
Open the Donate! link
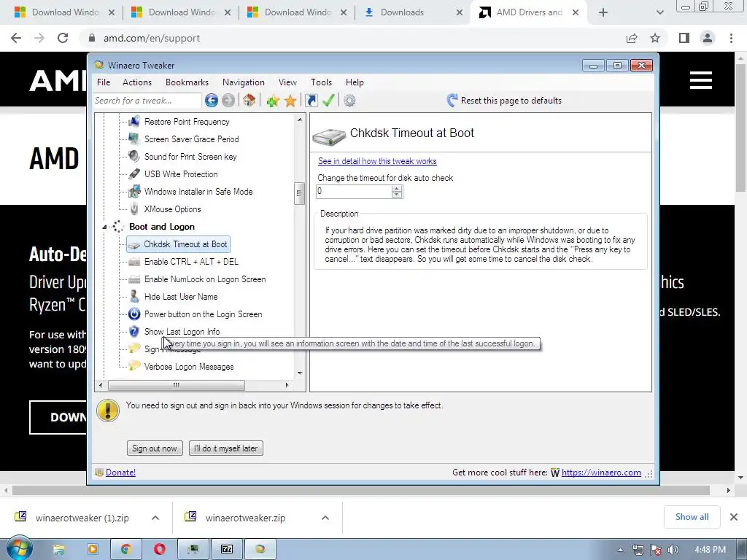tap(120, 472)
